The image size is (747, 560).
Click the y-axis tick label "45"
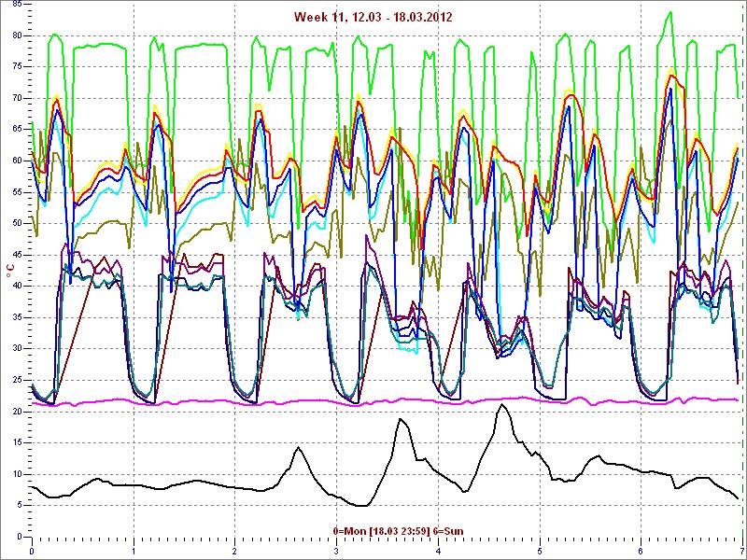tap(17, 255)
